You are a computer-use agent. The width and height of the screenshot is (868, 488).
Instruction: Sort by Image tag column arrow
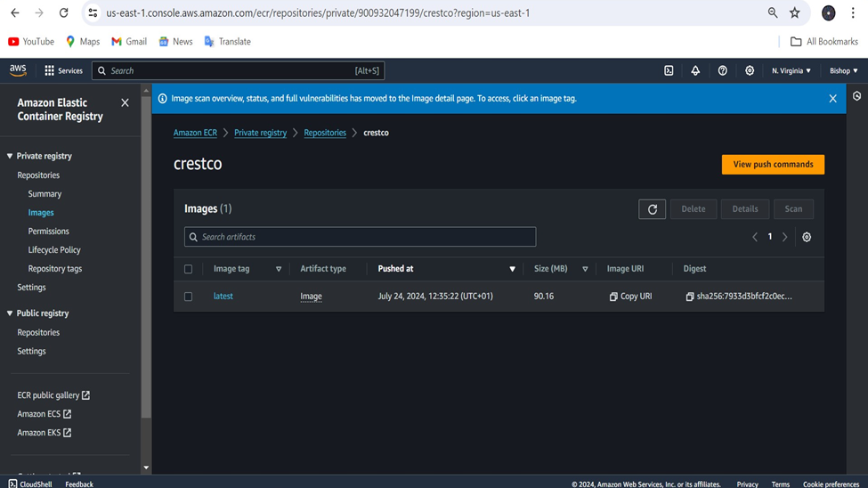pos(279,269)
